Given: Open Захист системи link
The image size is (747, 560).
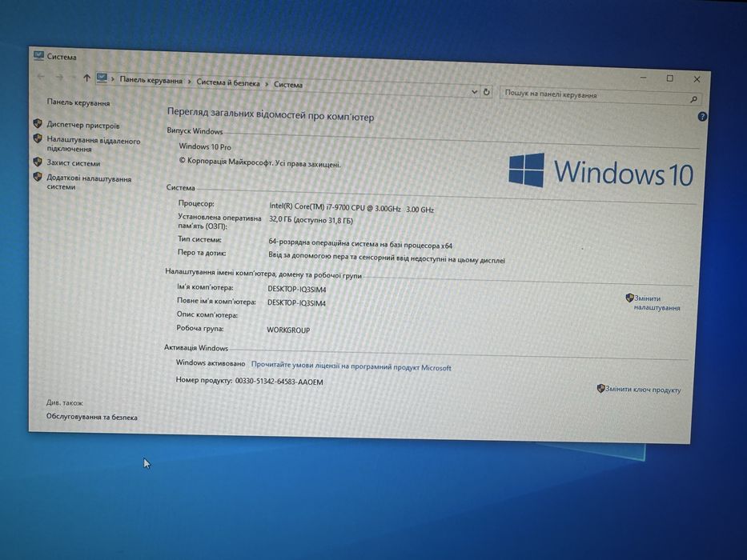Looking at the screenshot, I should 74,163.
